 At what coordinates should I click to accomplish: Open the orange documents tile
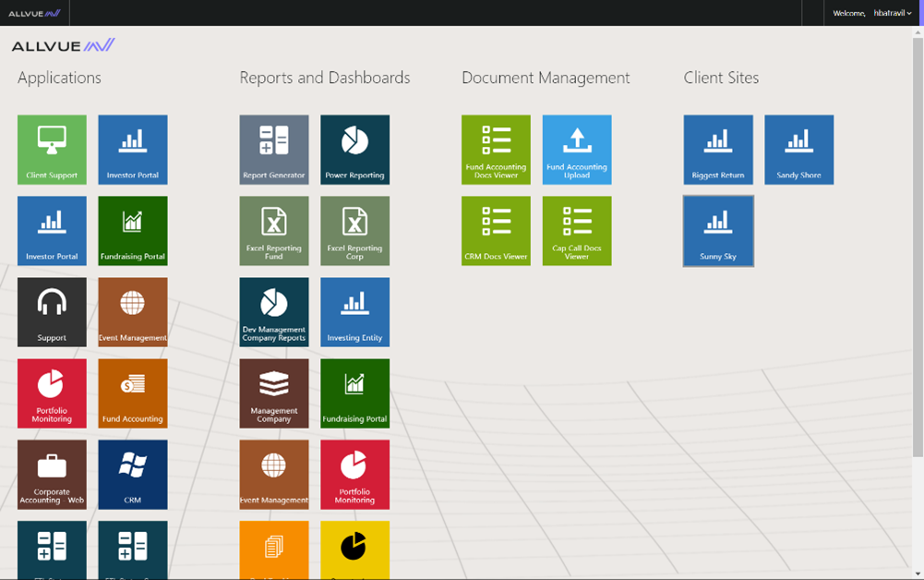(x=274, y=550)
